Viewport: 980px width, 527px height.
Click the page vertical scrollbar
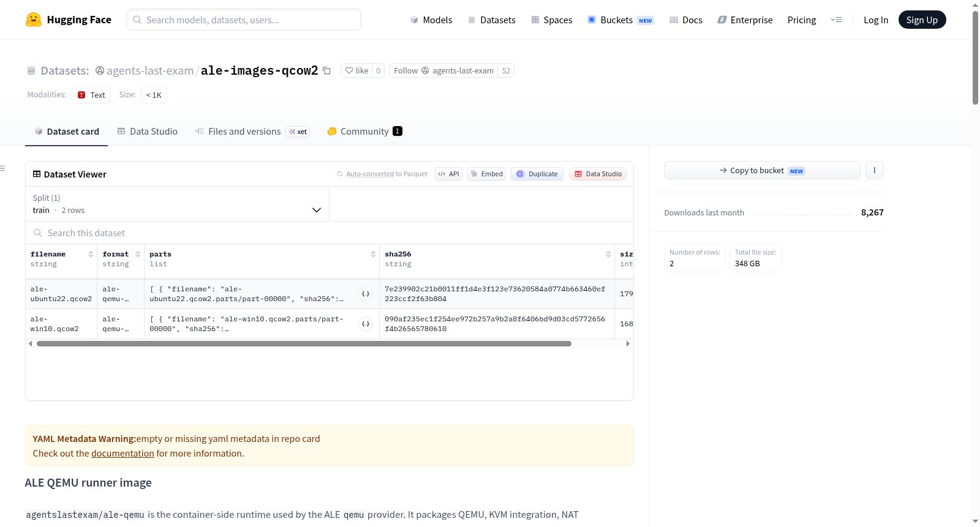point(975,58)
